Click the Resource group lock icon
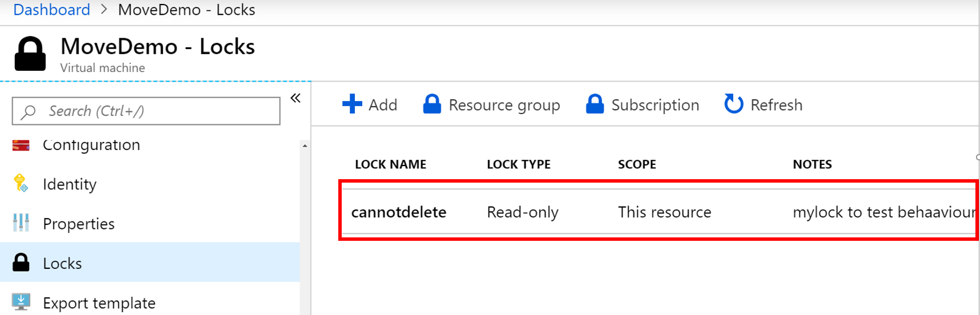This screenshot has height=315, width=980. pyautogui.click(x=432, y=104)
